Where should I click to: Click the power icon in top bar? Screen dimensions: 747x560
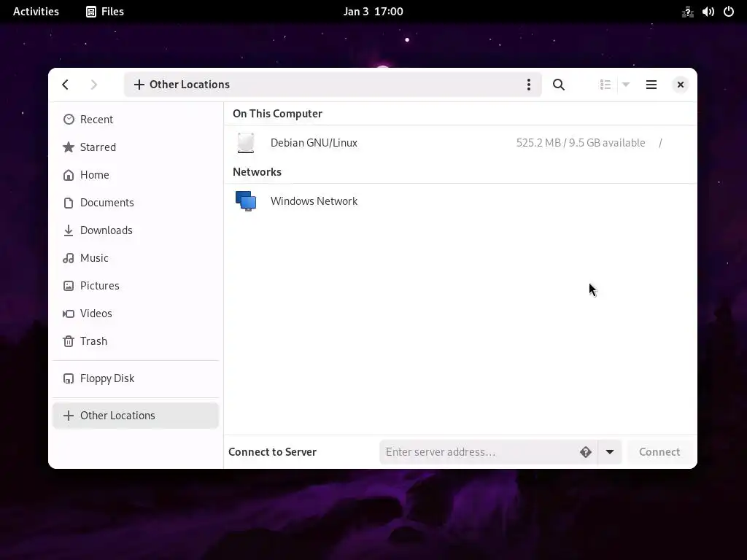[x=729, y=12]
